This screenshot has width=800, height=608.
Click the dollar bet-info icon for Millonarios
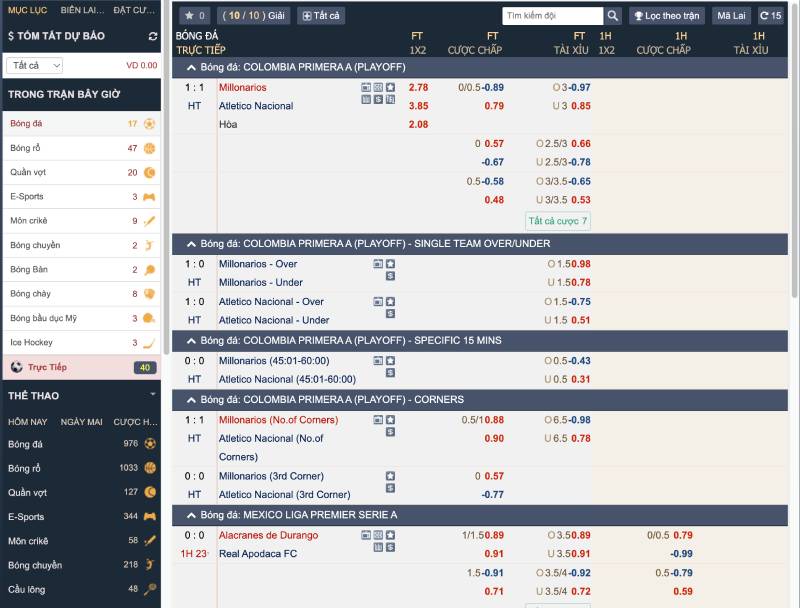pos(378,99)
